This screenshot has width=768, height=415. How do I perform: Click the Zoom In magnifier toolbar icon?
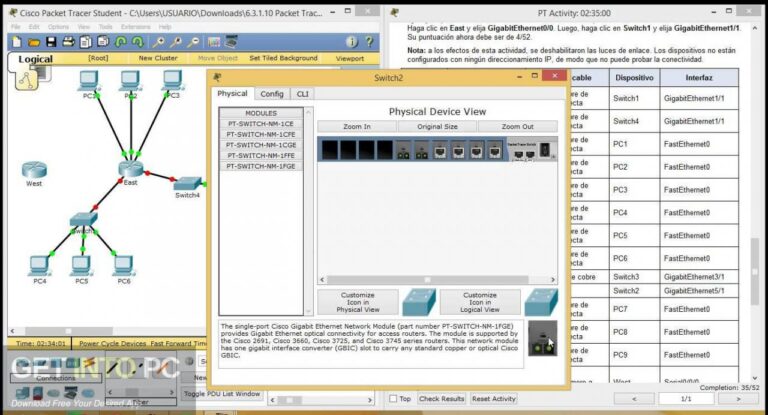click(x=158, y=43)
